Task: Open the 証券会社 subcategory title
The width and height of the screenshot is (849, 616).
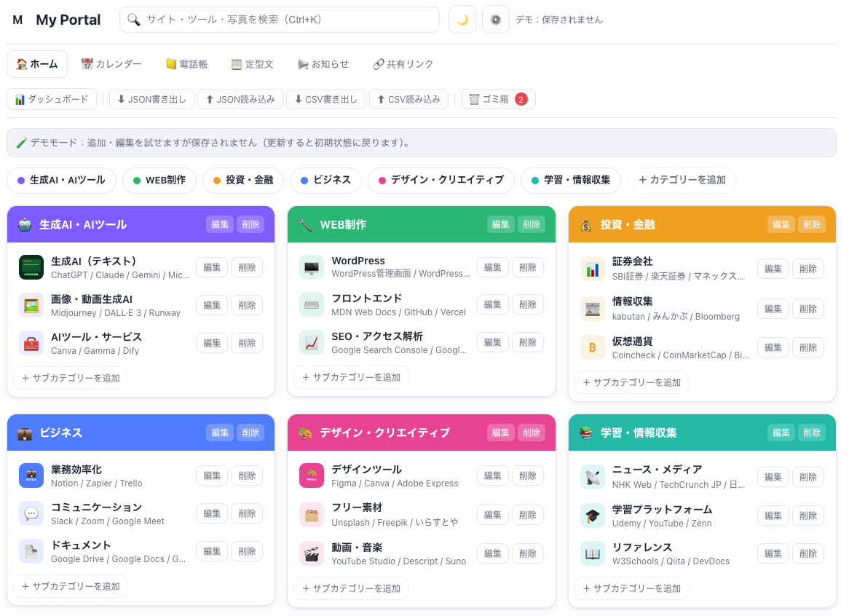Action: (632, 261)
